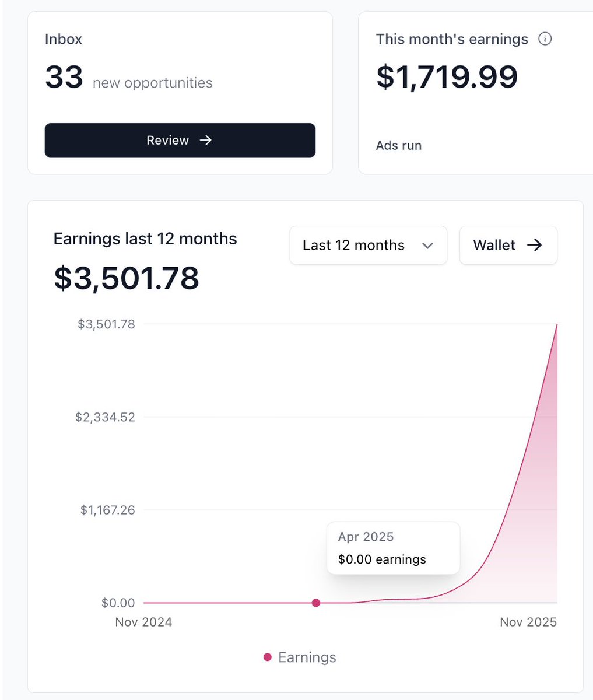Click the $3,501.78 total earnings amount
593x700 pixels.
[x=125, y=279]
